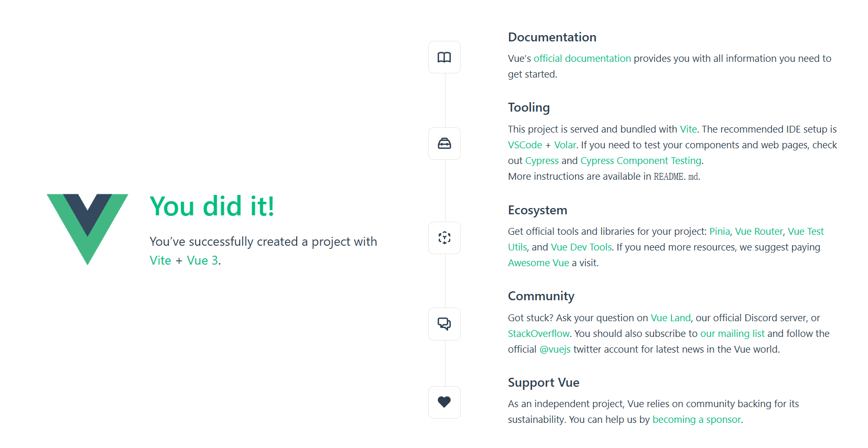Viewport: 868px width, 448px height.
Task: Go to the Vue Router link
Action: (x=758, y=232)
